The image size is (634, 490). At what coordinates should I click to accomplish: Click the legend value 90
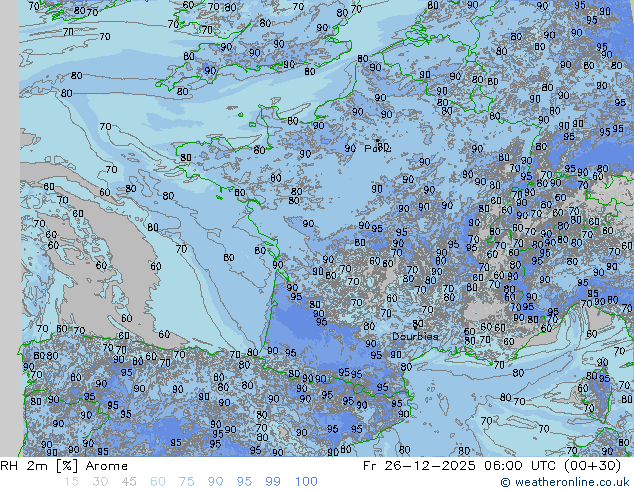(215, 482)
